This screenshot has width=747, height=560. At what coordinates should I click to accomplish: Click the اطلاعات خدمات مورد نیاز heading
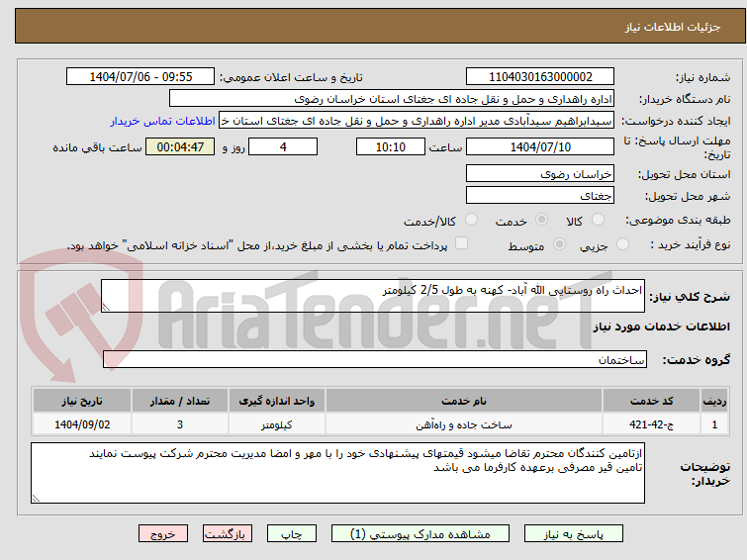(x=661, y=327)
